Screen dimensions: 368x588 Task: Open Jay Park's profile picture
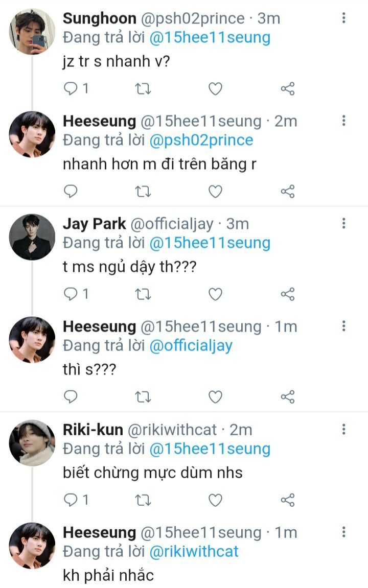click(x=32, y=237)
